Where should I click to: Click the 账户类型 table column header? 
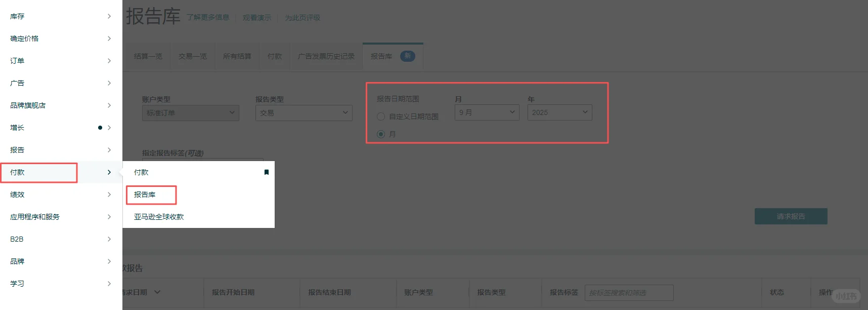click(x=418, y=292)
